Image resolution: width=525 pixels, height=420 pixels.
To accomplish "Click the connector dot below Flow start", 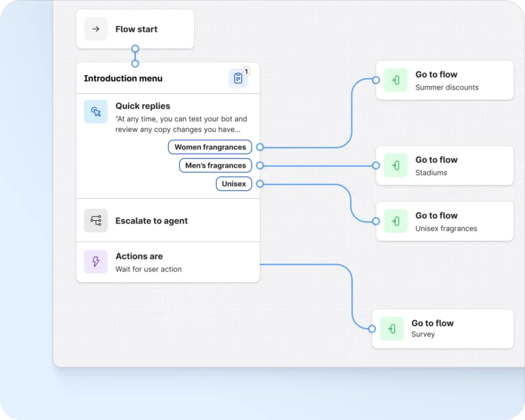I will click(135, 49).
